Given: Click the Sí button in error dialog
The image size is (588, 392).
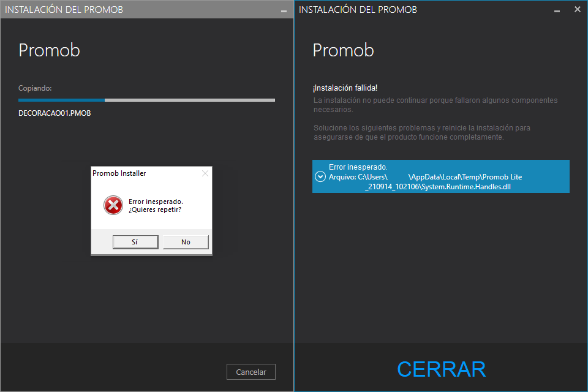Looking at the screenshot, I should point(135,242).
